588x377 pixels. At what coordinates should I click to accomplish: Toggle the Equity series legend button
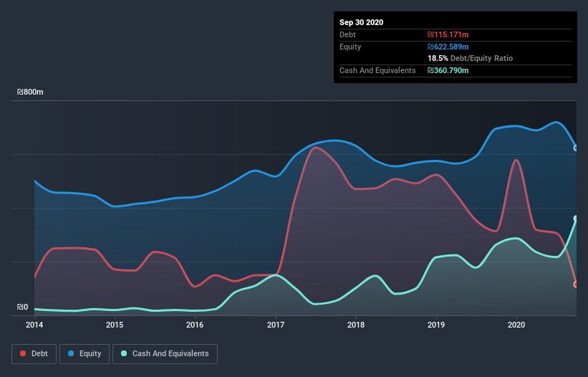click(85, 354)
